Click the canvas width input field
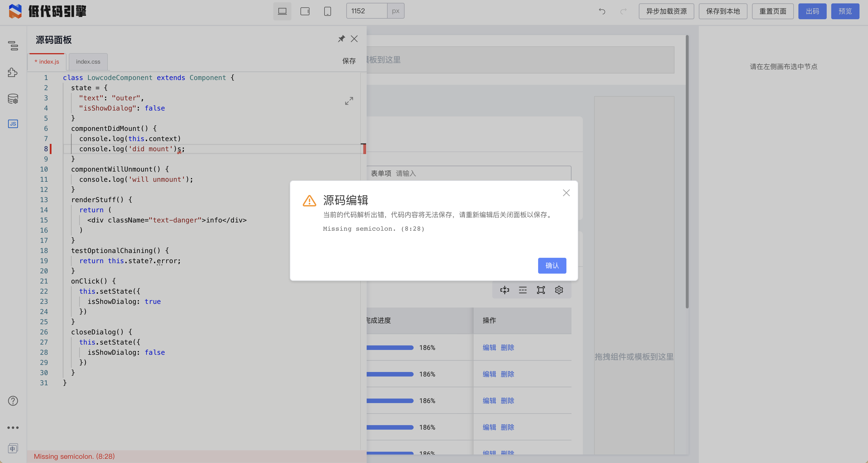 coord(367,11)
